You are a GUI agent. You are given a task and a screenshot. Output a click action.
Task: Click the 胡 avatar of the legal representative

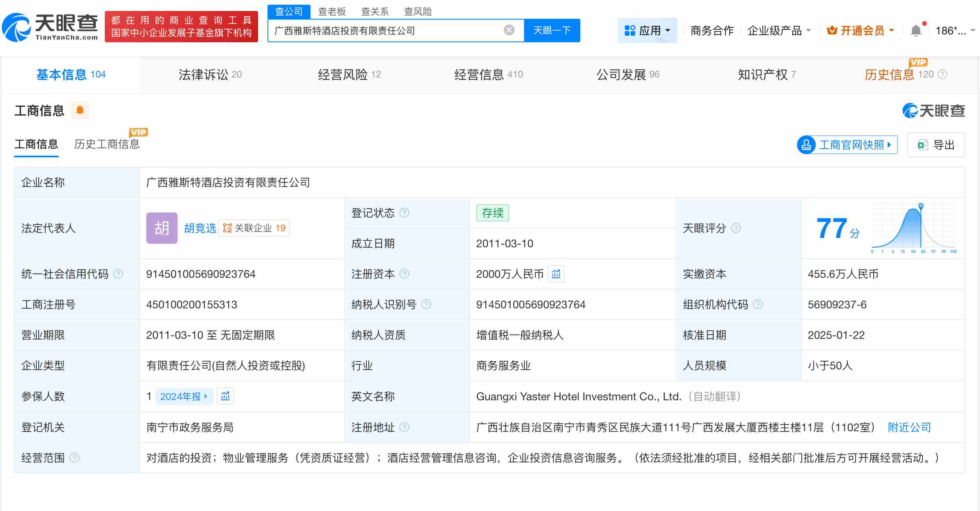(162, 228)
